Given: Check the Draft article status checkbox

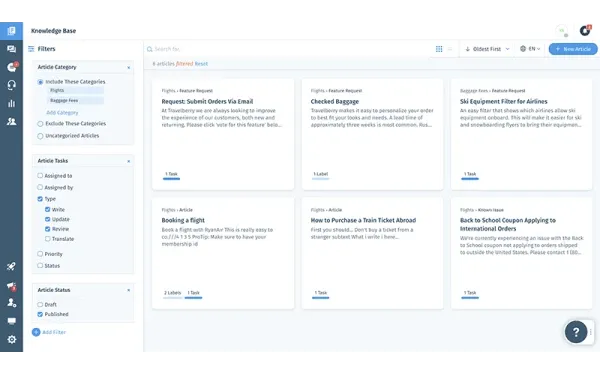Looking at the screenshot, I should click(40, 305).
